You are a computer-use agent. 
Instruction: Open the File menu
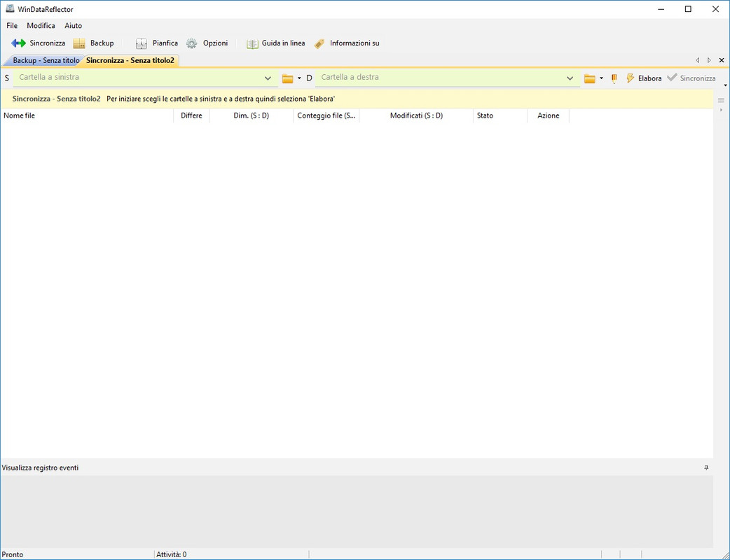[x=12, y=26]
